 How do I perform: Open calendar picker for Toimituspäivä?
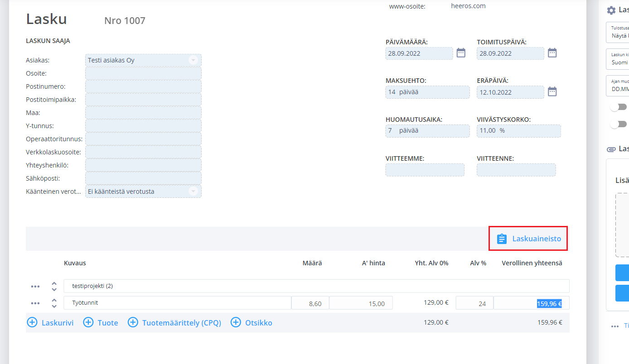(552, 53)
